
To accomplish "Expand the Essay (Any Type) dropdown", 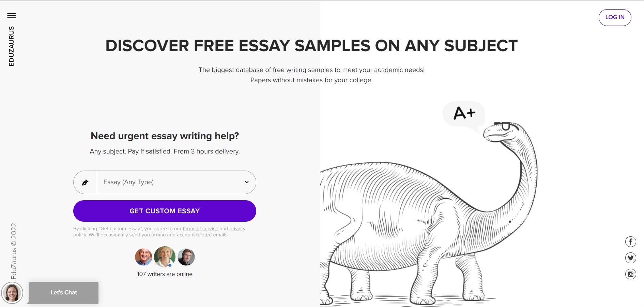I will [x=165, y=182].
